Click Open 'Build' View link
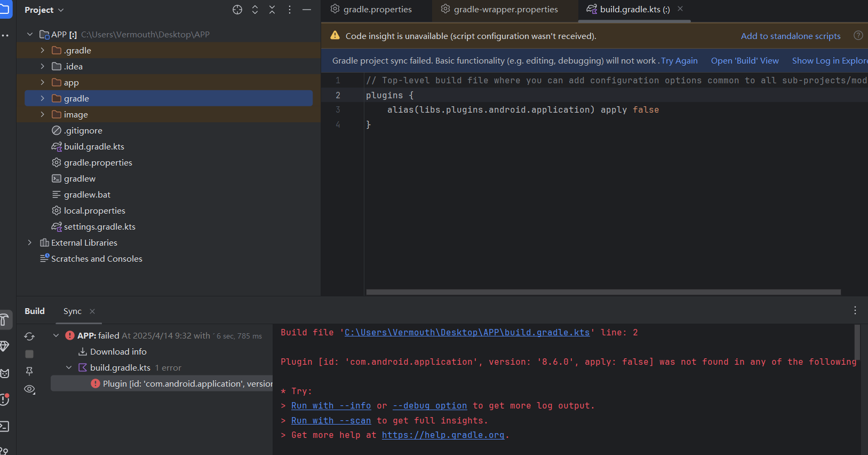The height and width of the screenshot is (455, 868). click(745, 60)
